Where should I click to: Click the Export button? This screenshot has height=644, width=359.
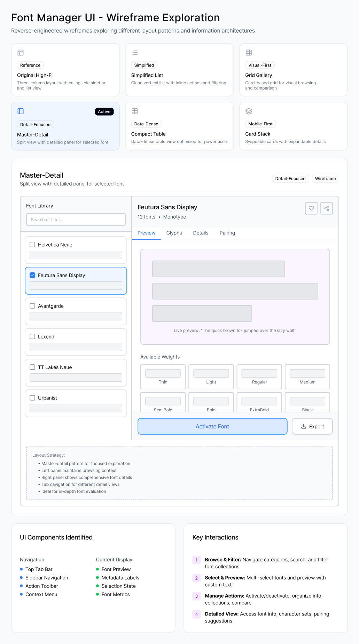tap(312, 426)
